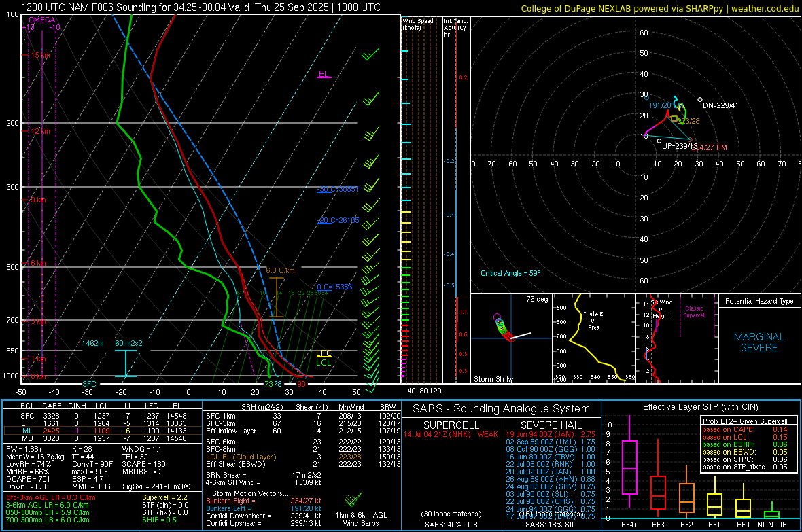
Task: Click the LCL-EL (Cloud Layer) row
Action: coord(303,457)
